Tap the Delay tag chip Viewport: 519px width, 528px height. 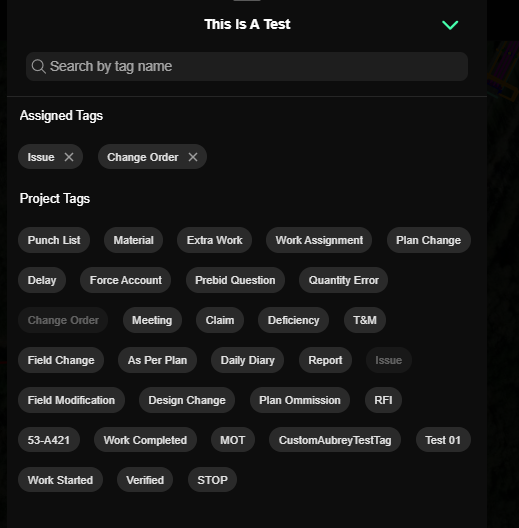tap(42, 280)
